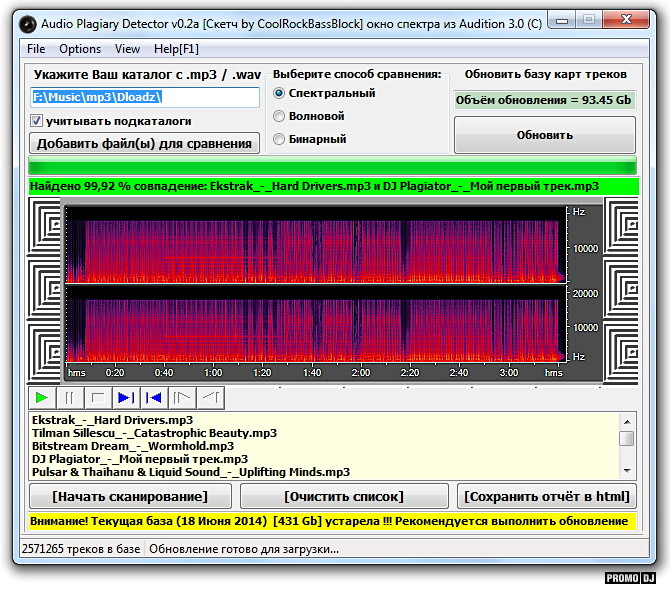Select 'Pulsar & Thaihanu & Liquid Sound' track
Screen dimensions: 670x598
(x=191, y=472)
